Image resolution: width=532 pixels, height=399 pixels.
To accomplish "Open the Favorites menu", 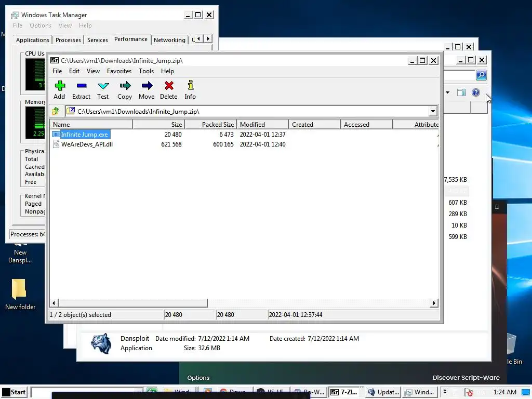I will pos(119,71).
